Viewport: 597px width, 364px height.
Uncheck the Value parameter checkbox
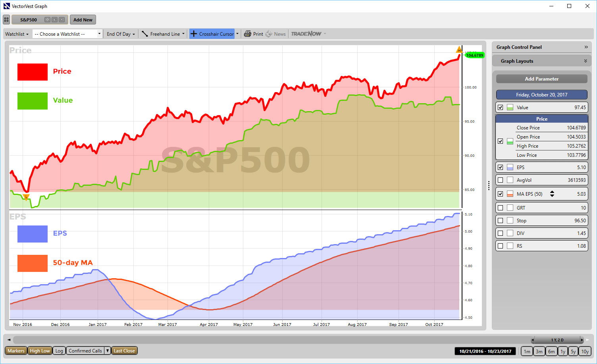[x=501, y=108]
